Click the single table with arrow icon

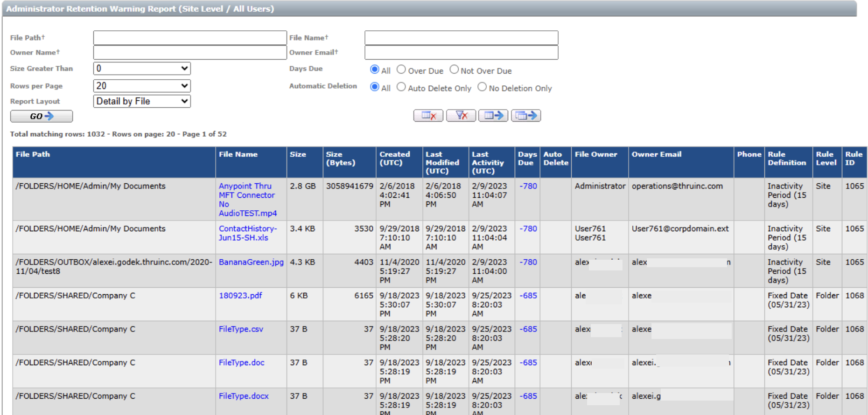tap(493, 116)
